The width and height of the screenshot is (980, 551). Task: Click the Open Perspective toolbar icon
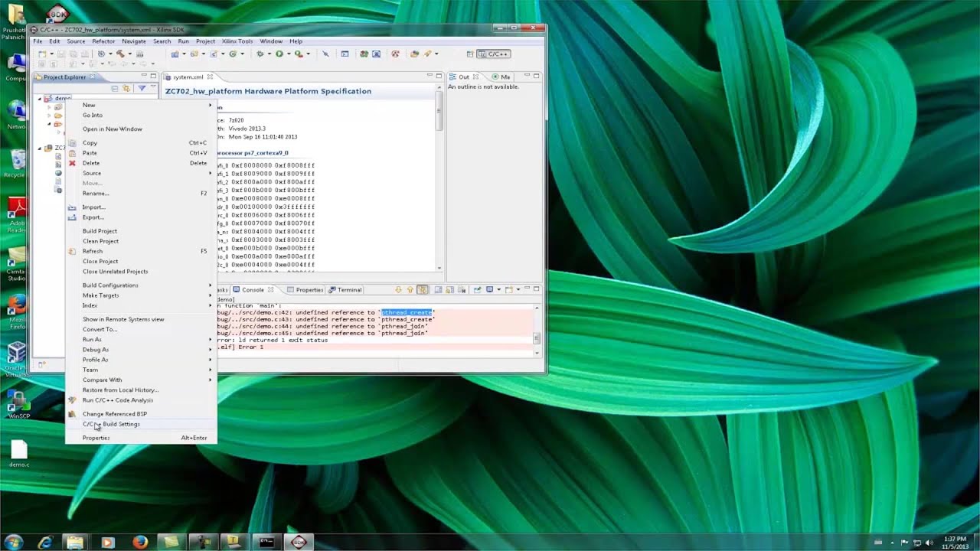tap(470, 54)
